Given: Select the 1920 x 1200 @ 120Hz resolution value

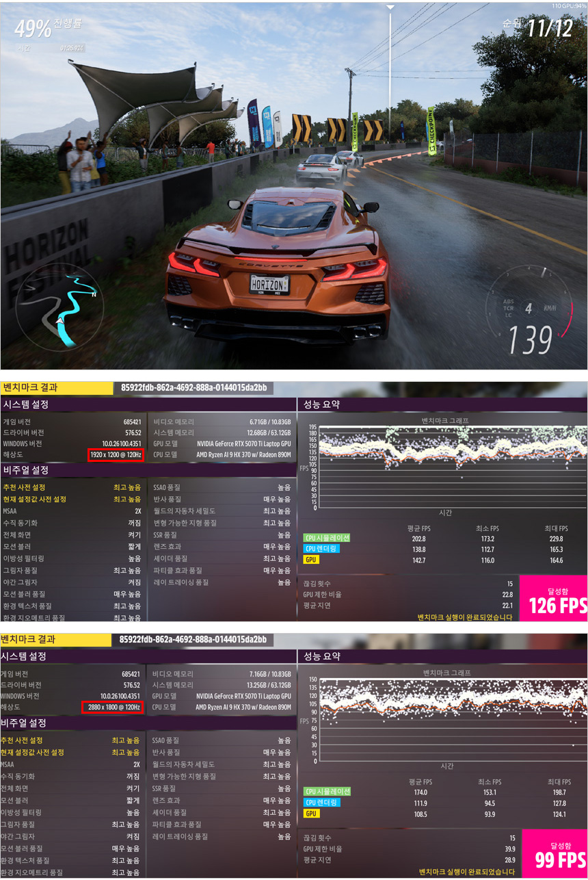Looking at the screenshot, I should (116, 454).
